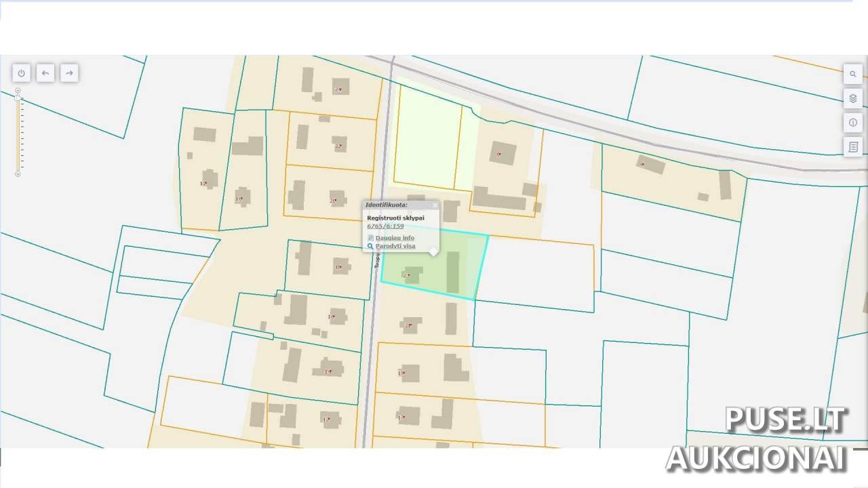Open the map layers panel

coord(853,98)
